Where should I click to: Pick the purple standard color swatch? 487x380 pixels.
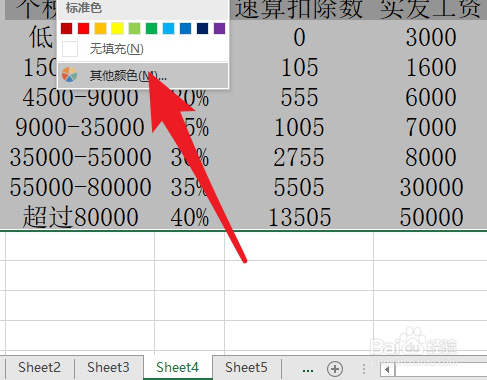(x=219, y=29)
